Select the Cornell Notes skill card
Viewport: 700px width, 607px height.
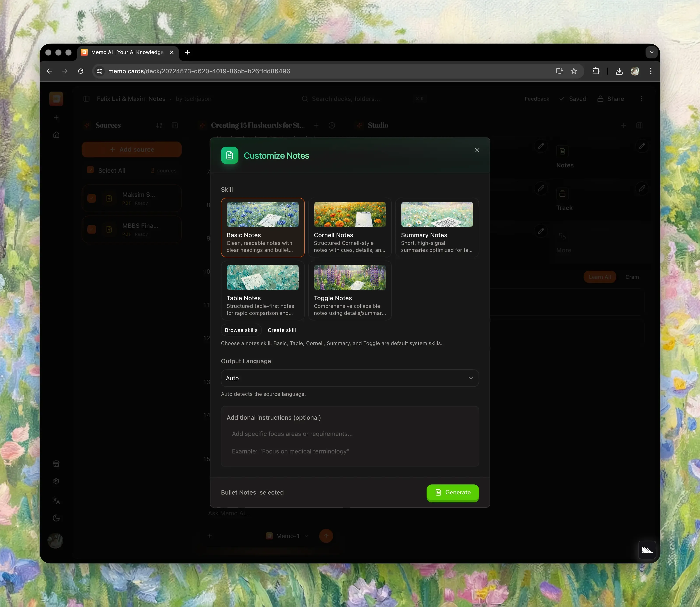click(x=350, y=228)
